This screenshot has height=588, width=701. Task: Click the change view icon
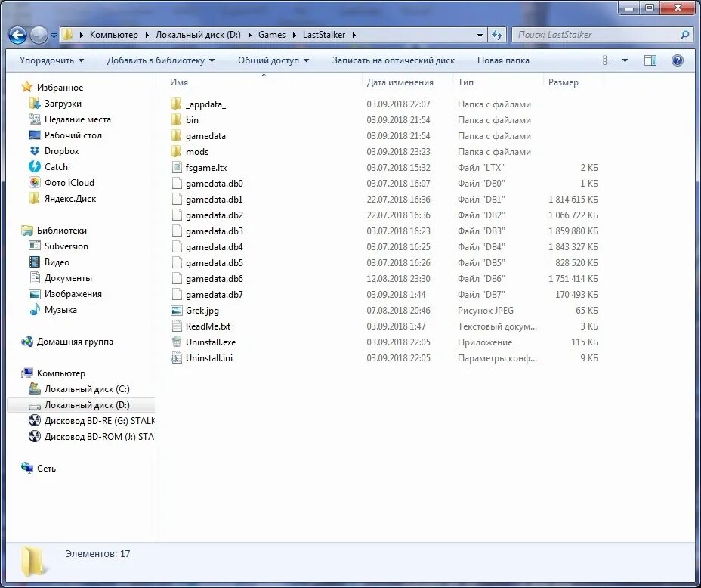(x=608, y=60)
